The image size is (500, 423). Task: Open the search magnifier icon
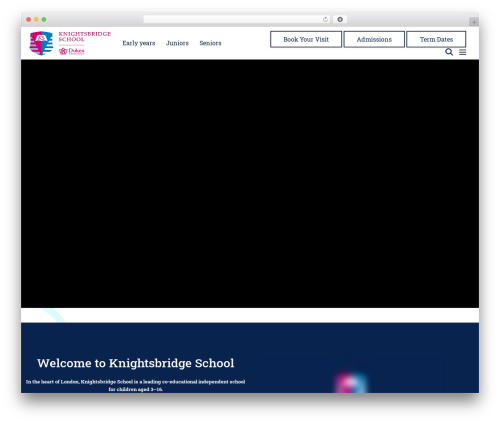coord(449,52)
